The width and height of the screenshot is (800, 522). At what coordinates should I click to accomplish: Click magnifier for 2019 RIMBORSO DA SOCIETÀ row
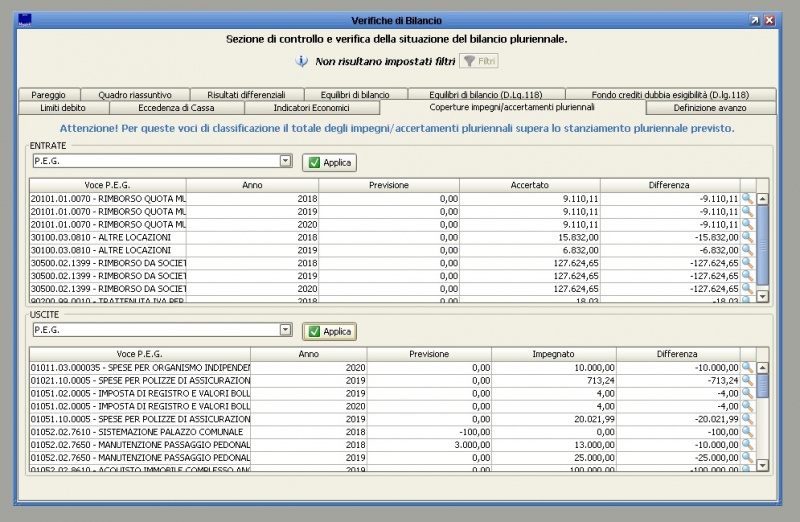coord(746,276)
